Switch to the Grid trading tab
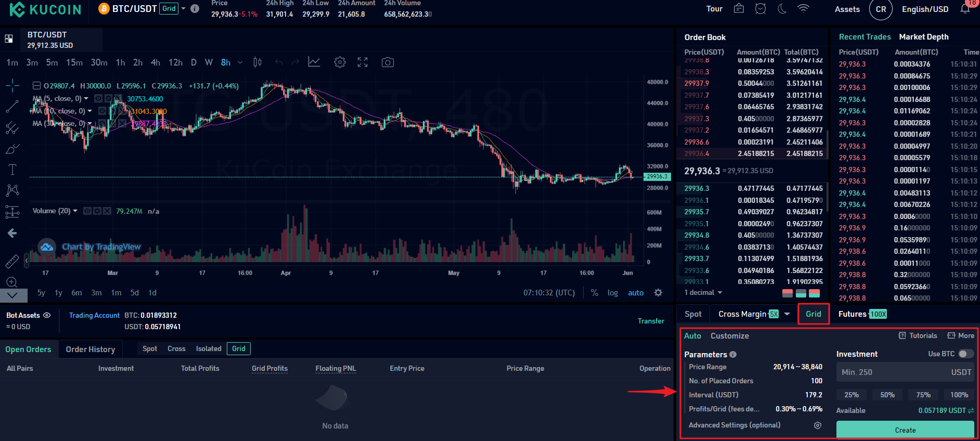 click(813, 314)
